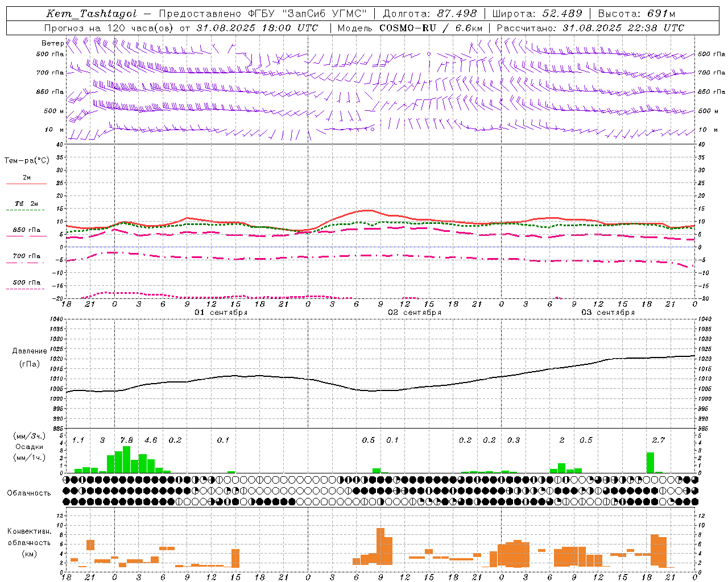Screen dimensions: 728x582
Task: Click the tallest green precipitation bar
Action: 126,459
